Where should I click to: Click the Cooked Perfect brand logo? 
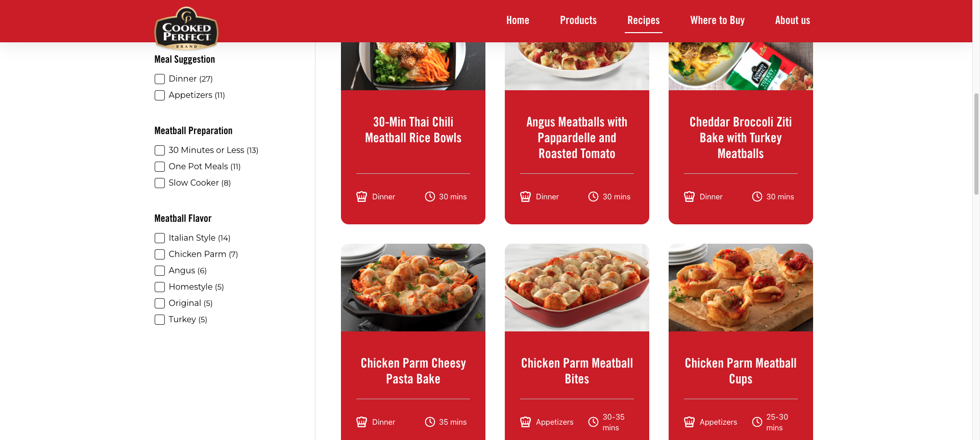[x=186, y=28]
